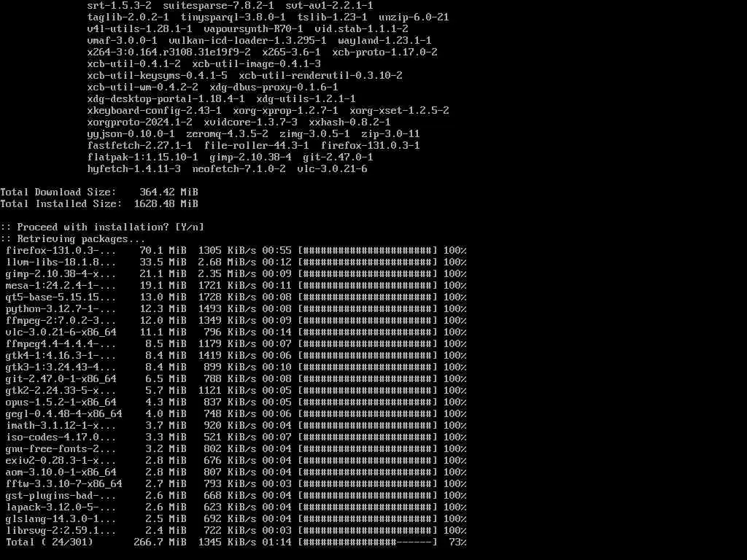Image resolution: width=747 pixels, height=560 pixels.
Task: Click xdg-desktop-portal-1.18.4-1 in package list
Action: [166, 98]
